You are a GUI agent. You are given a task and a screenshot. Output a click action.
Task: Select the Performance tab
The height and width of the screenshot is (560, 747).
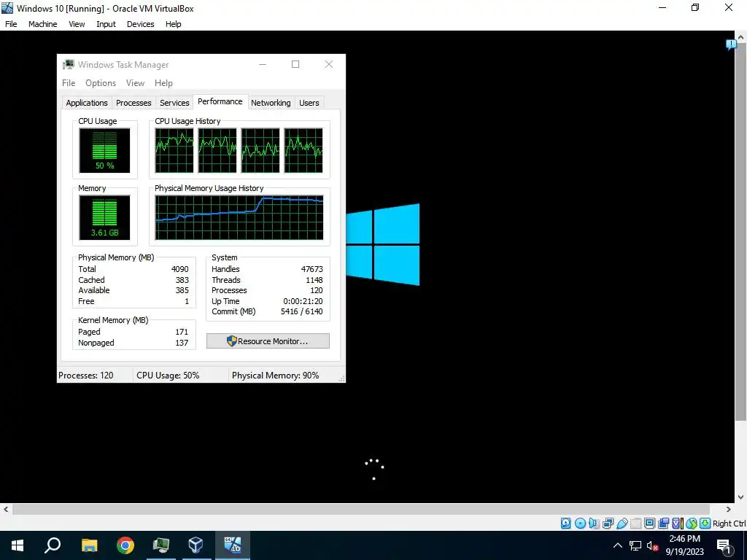(220, 101)
